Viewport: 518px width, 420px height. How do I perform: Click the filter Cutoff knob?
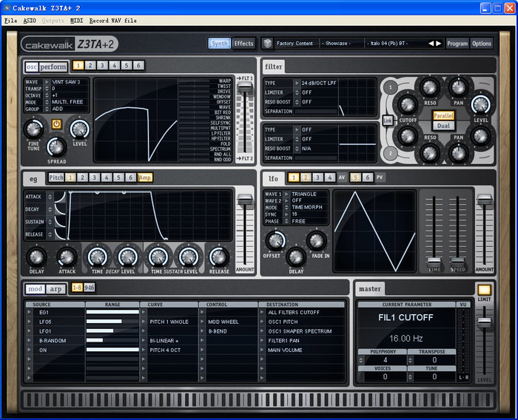[406, 105]
